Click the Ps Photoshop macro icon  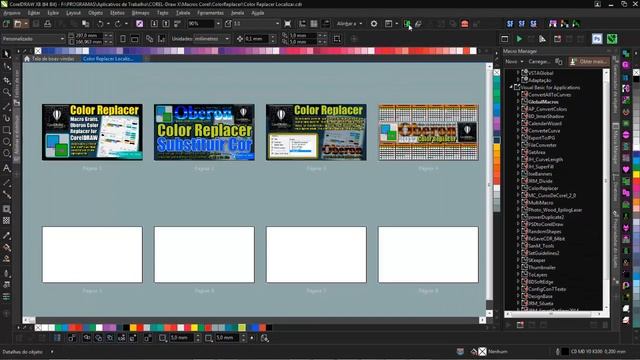point(597,39)
